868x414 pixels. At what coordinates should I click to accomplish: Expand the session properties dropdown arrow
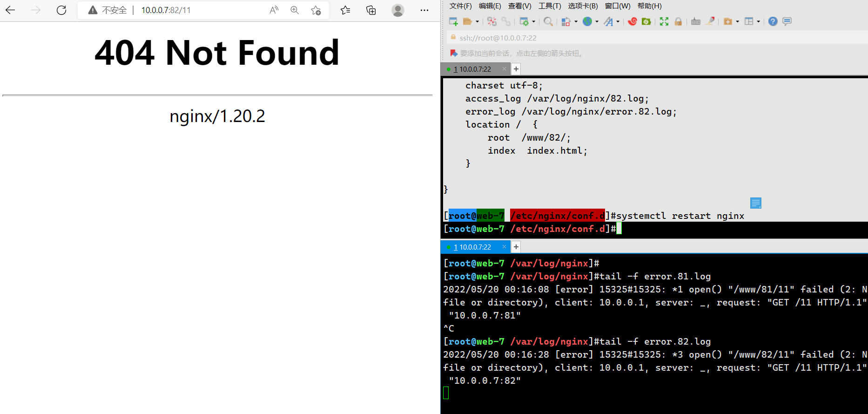(x=533, y=21)
